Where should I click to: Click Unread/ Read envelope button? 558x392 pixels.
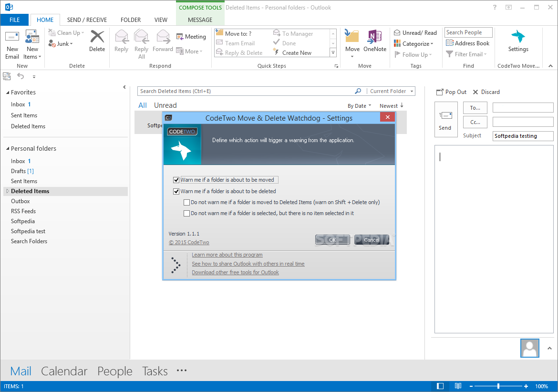[x=415, y=33]
